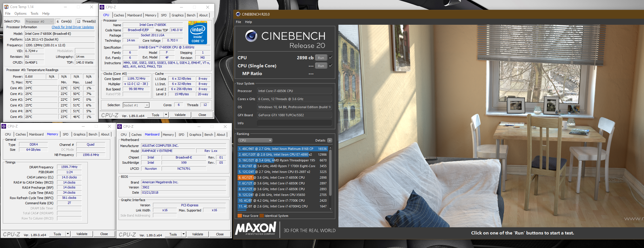Click the top CPU-Z window title icon

click(x=102, y=7)
